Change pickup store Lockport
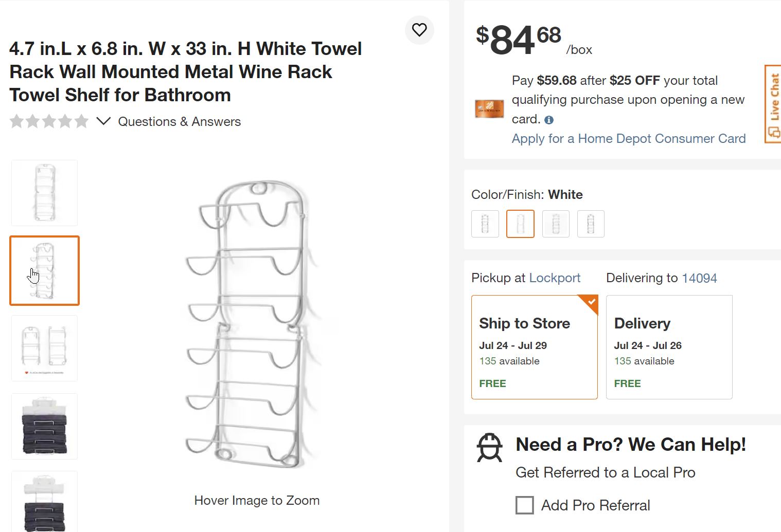781x532 pixels. coord(555,278)
